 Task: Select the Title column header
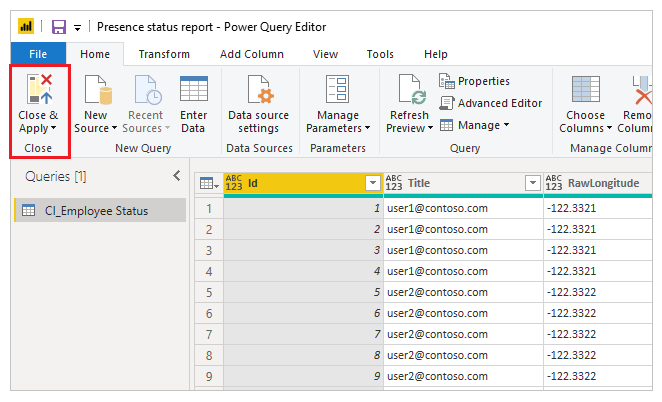[x=463, y=183]
